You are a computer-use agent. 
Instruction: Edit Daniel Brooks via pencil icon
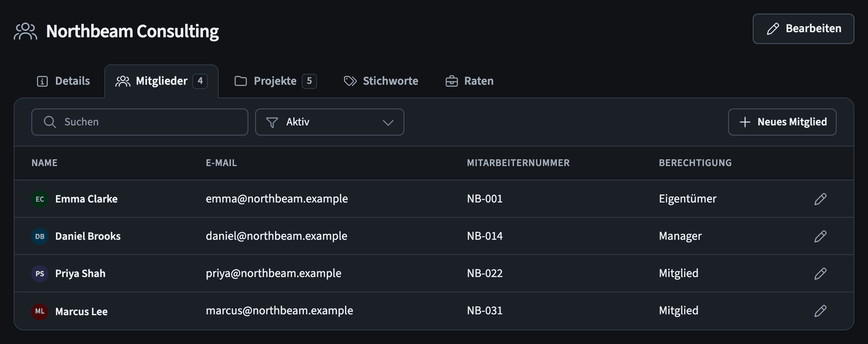[820, 236]
